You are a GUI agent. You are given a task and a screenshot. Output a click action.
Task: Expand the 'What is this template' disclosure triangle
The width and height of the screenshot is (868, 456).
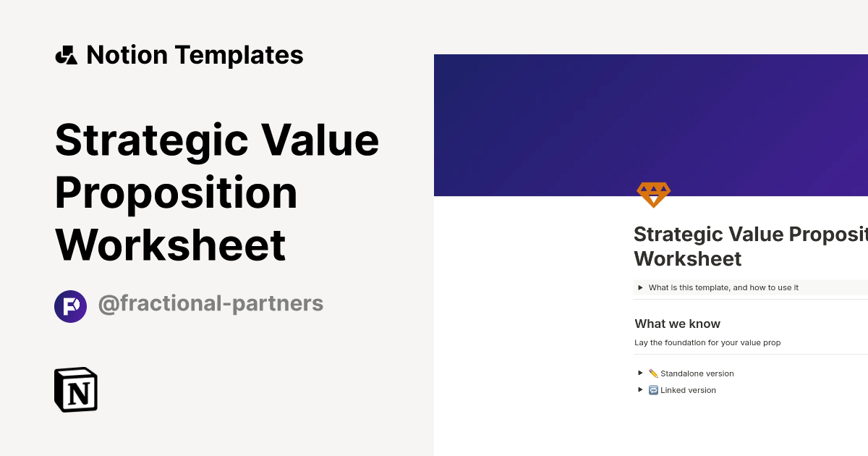639,287
